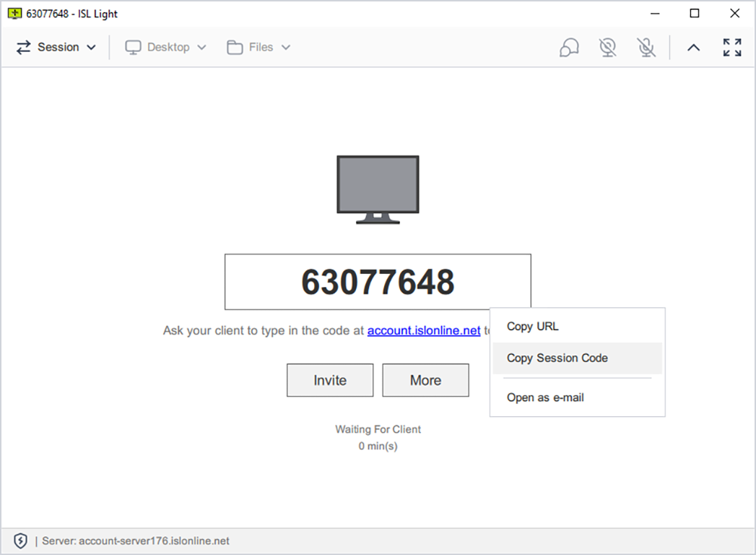Click the Invite button
756x555 pixels.
[329, 380]
